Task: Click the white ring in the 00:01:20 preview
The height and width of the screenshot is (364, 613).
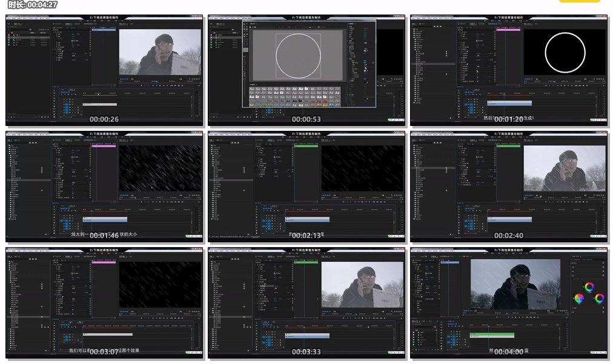Action: pos(565,53)
